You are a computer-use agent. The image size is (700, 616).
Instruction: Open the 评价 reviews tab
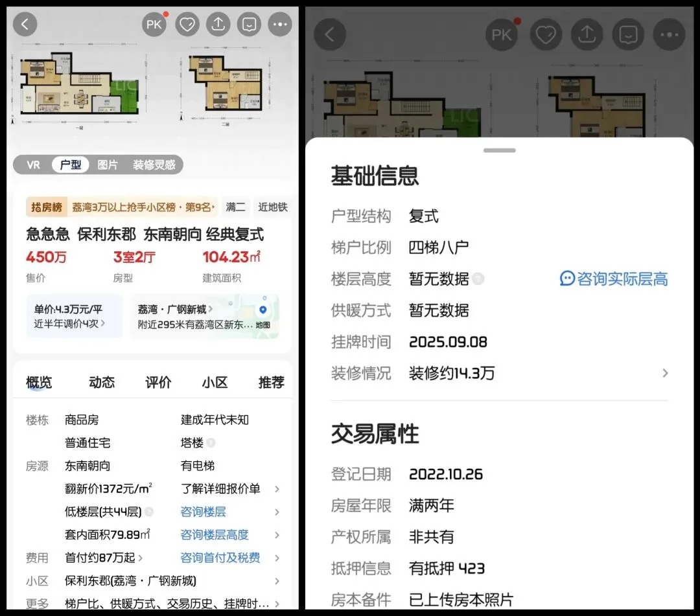[158, 382]
